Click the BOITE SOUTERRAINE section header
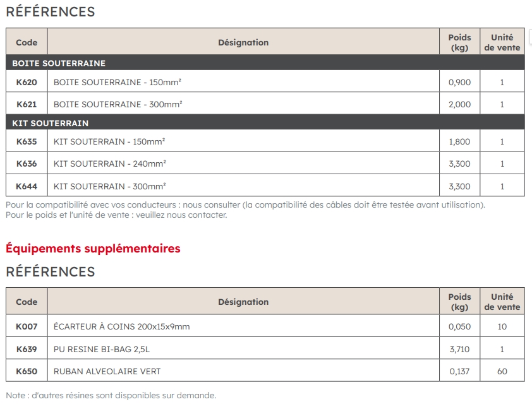532x409 pixels. [x=59, y=63]
